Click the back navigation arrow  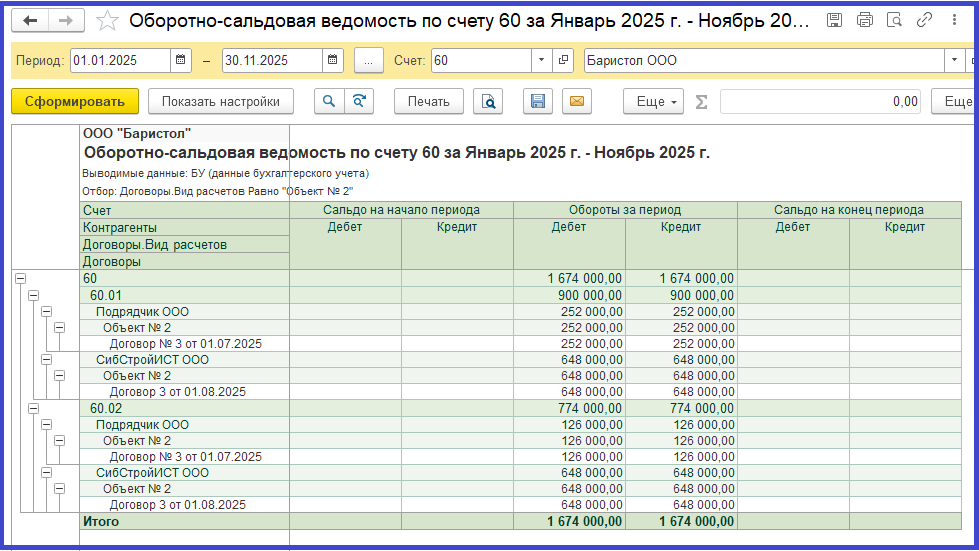pyautogui.click(x=31, y=21)
